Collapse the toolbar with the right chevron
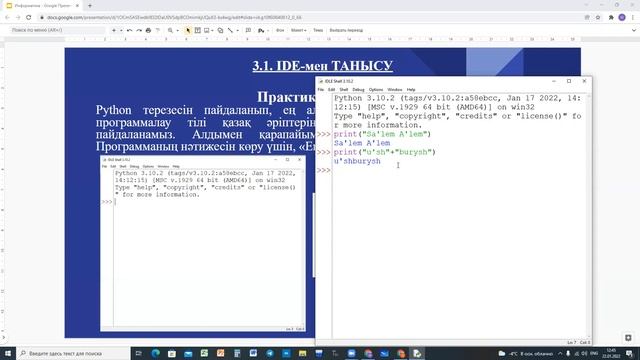640x360 pixels. click(x=633, y=30)
